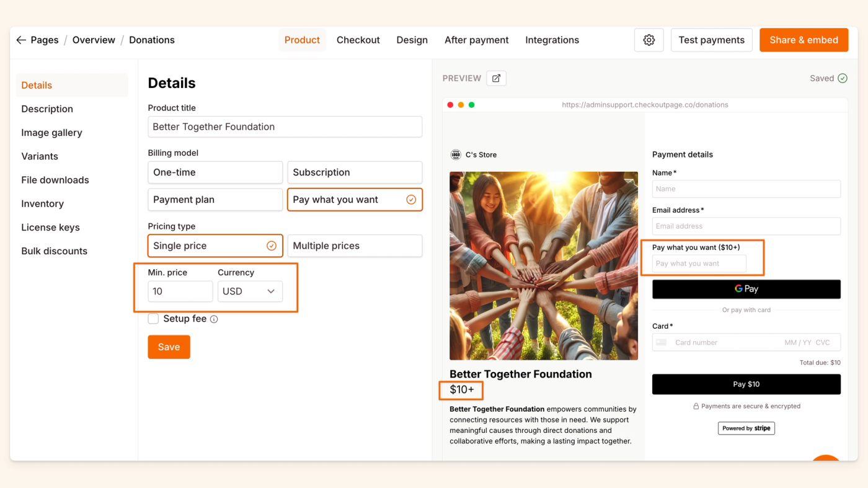Choose Multiple prices pricing type
The height and width of the screenshot is (488, 868).
pos(355,246)
